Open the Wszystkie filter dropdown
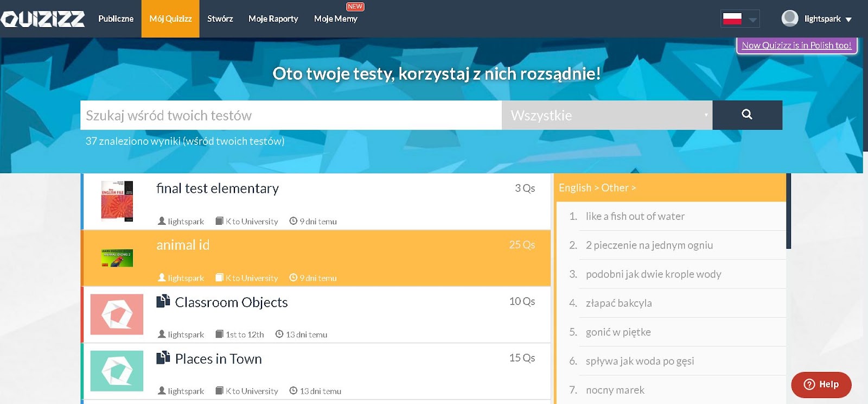Screen dimensions: 868x404 (607, 115)
